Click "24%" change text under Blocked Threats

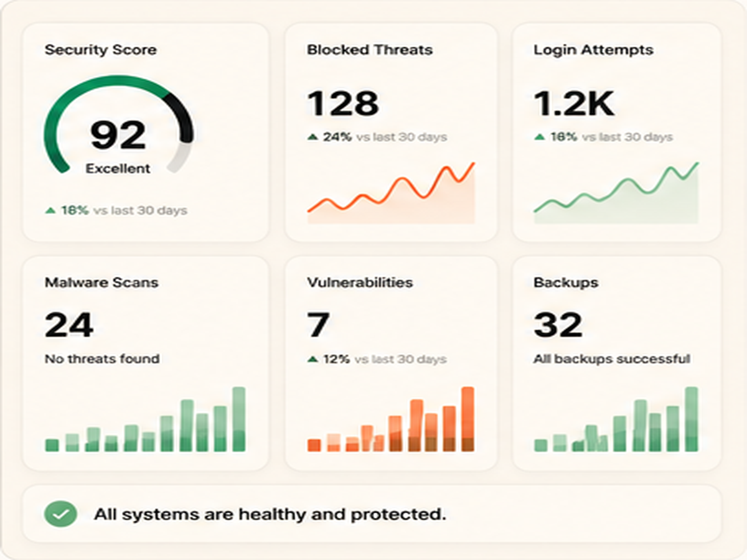(x=338, y=138)
